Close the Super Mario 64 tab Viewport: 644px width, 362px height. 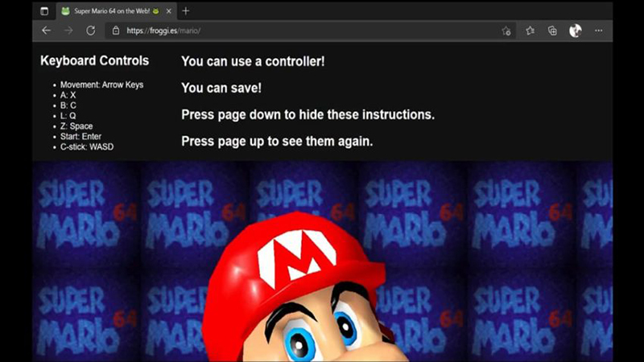(x=169, y=11)
